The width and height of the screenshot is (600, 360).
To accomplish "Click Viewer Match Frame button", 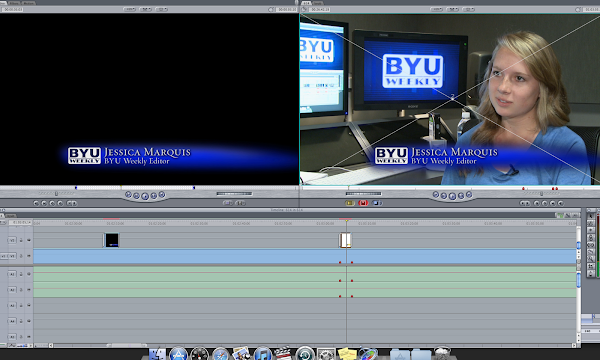I will (x=36, y=203).
